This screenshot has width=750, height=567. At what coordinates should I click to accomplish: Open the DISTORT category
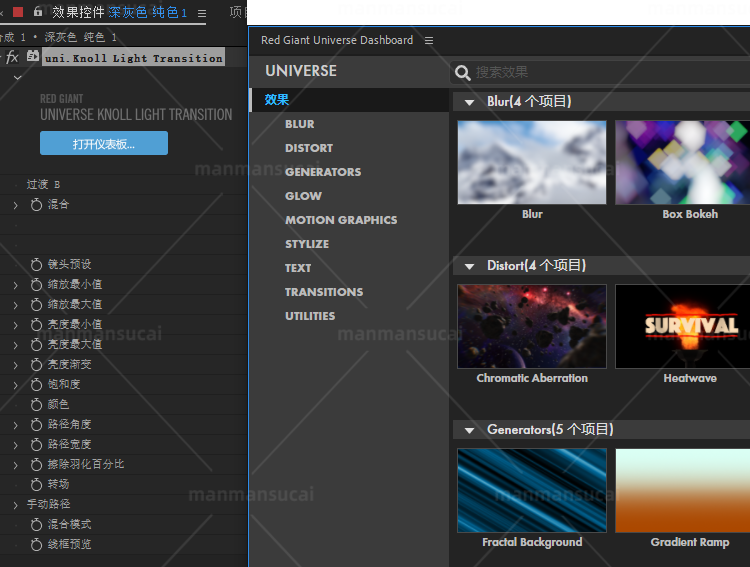pyautogui.click(x=309, y=148)
